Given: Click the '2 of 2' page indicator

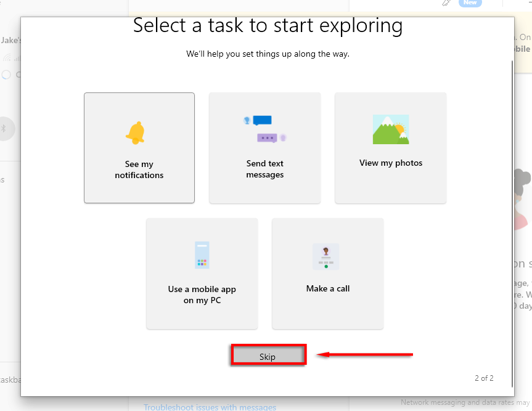Looking at the screenshot, I should pos(484,378).
